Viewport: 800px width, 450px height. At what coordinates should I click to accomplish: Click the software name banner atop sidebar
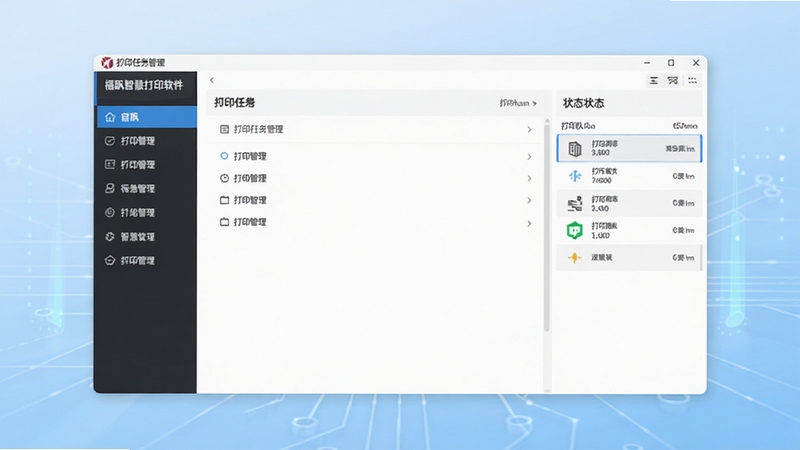pyautogui.click(x=144, y=85)
